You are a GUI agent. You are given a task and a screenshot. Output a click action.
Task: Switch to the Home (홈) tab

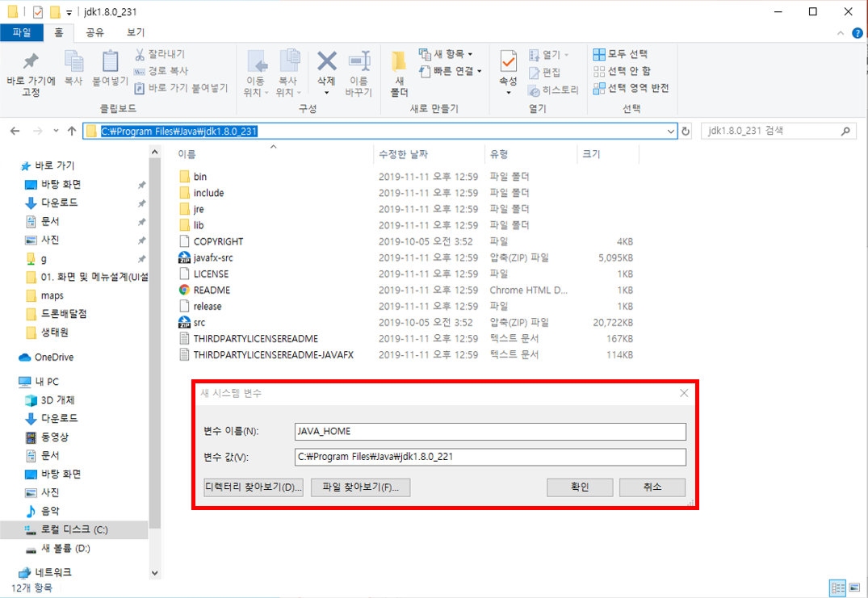[58, 32]
